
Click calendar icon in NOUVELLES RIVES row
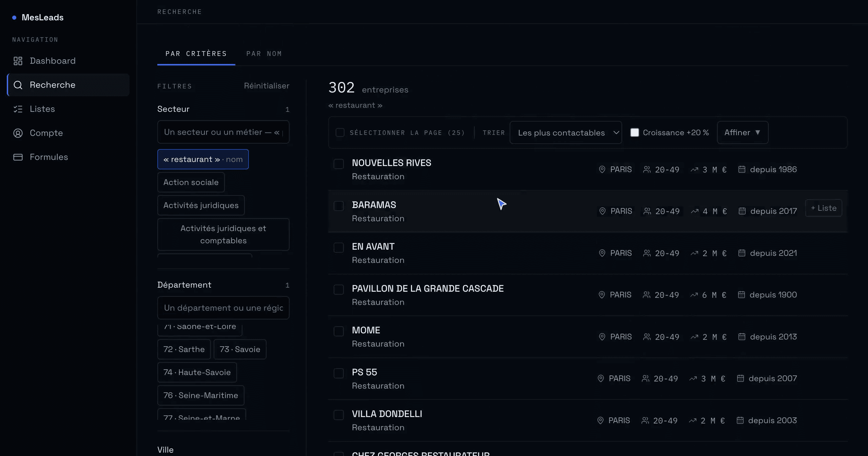point(742,169)
